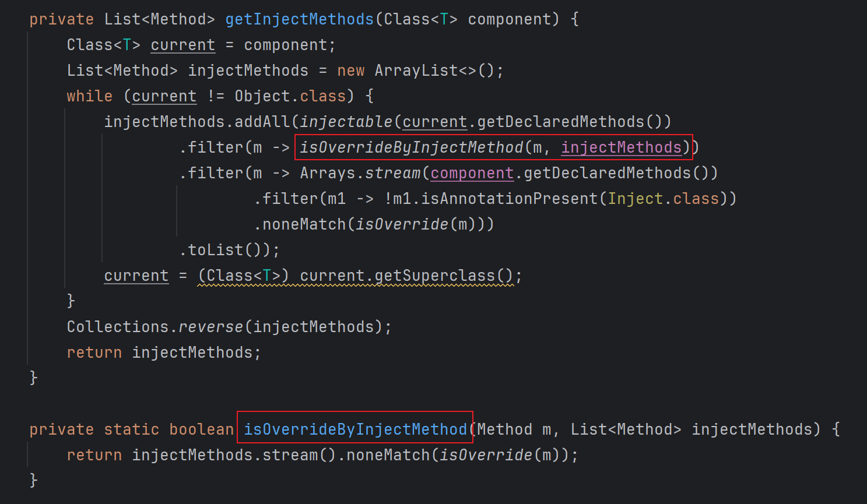The height and width of the screenshot is (504, 867).
Task: Click 'List<Method>' return type on first line
Action: (159, 19)
